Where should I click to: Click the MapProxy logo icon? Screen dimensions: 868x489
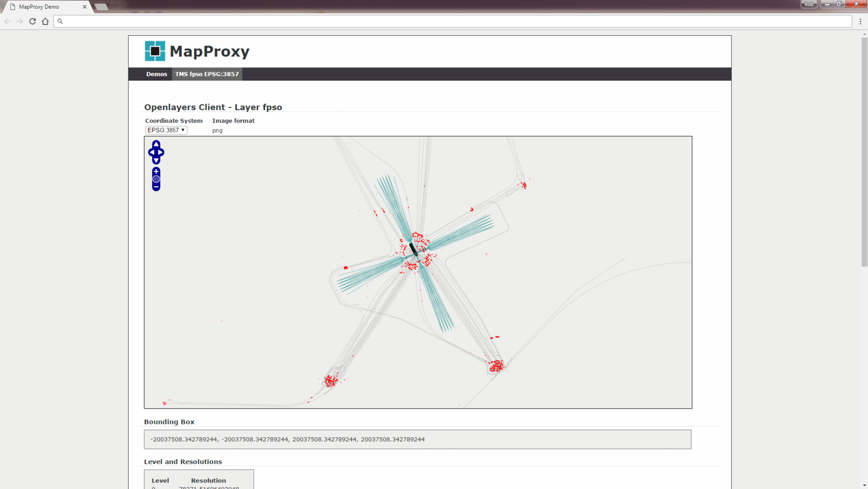pyautogui.click(x=155, y=51)
